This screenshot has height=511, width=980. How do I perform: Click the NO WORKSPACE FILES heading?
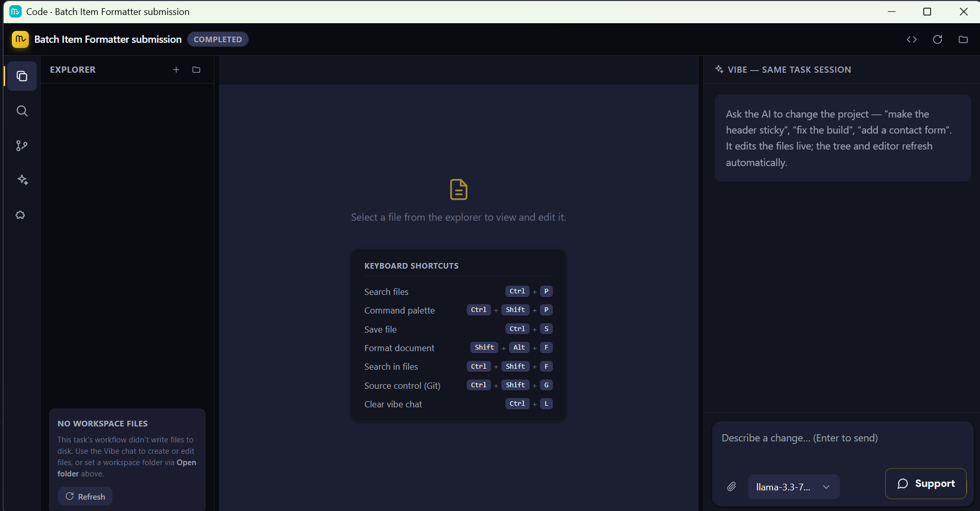click(103, 423)
